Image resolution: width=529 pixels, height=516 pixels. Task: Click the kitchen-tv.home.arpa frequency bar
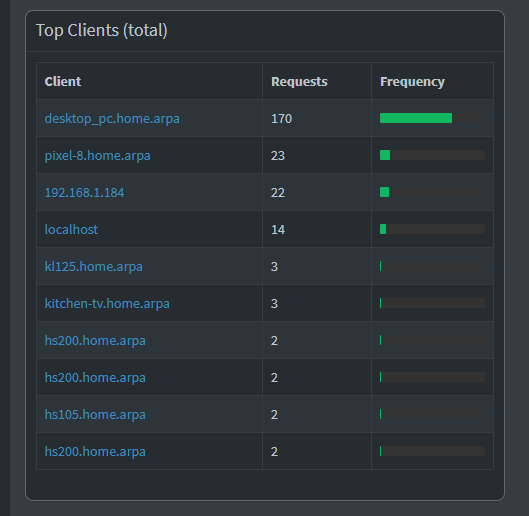point(433,303)
